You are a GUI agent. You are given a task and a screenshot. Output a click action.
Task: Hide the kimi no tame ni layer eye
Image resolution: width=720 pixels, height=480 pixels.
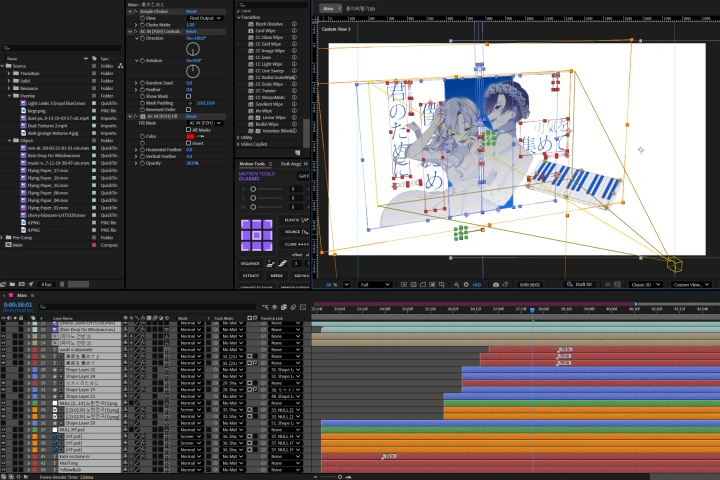(x=4, y=457)
